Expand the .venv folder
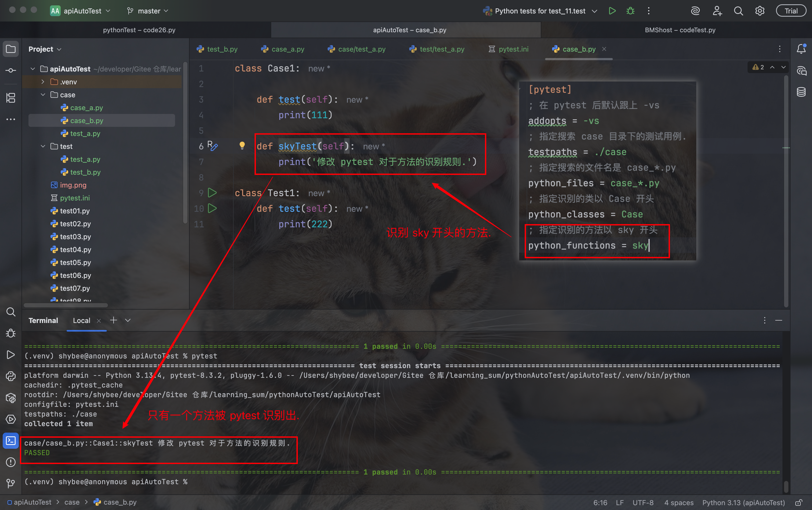This screenshot has width=812, height=510. pos(43,82)
